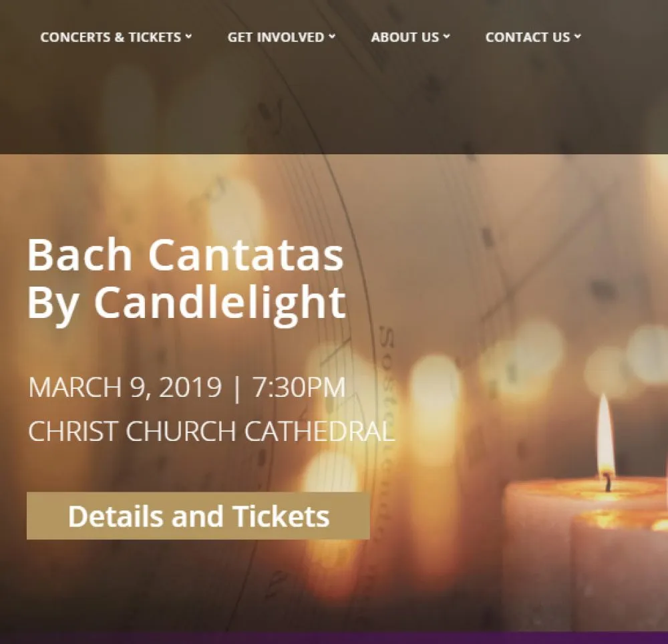Image resolution: width=668 pixels, height=644 pixels.
Task: Expand the About Us dropdown chevron
Action: pyautogui.click(x=447, y=37)
